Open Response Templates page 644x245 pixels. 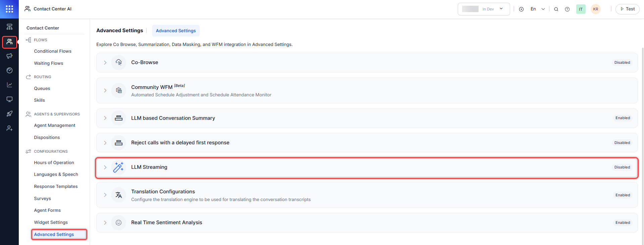(x=56, y=187)
